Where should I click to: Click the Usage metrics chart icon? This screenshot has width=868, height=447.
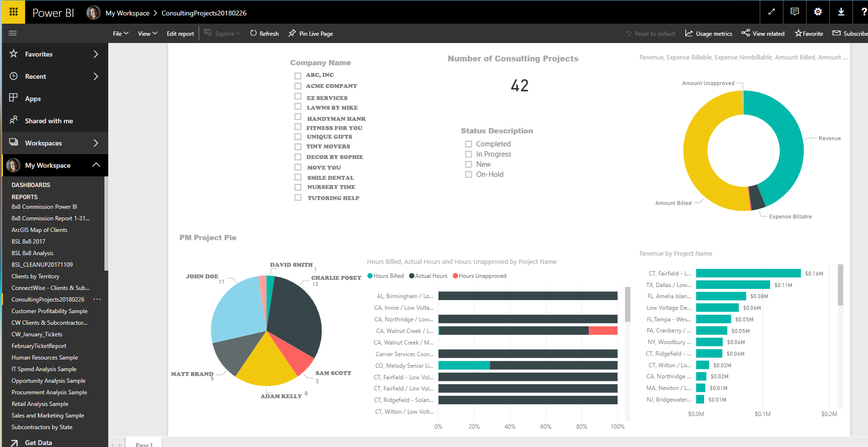tap(689, 33)
